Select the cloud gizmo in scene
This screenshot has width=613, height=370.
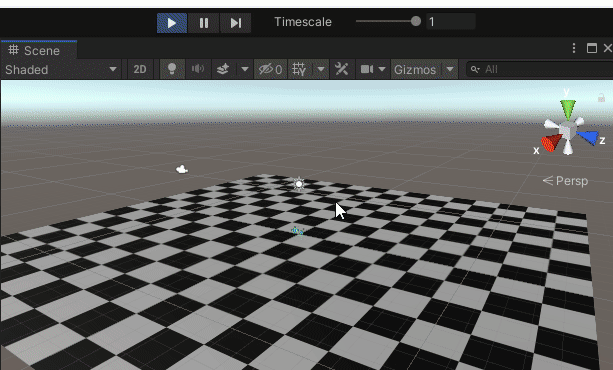[182, 169]
